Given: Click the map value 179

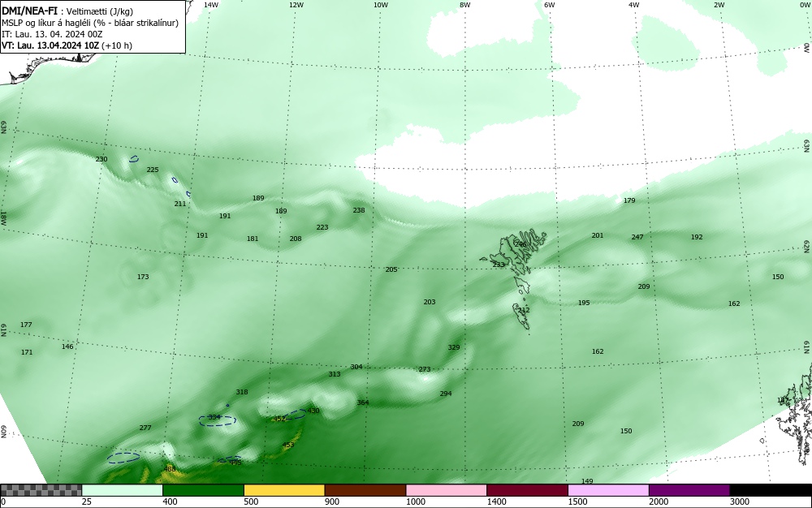Looking at the screenshot, I should pos(629,200).
